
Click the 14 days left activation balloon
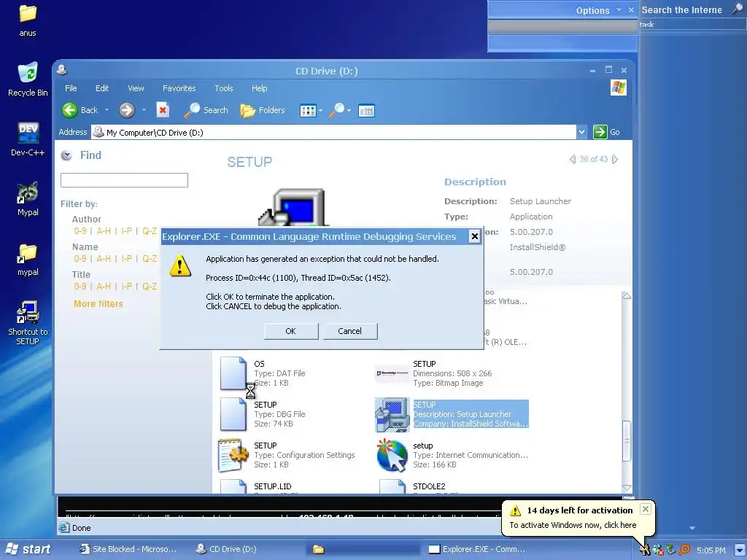(x=578, y=518)
